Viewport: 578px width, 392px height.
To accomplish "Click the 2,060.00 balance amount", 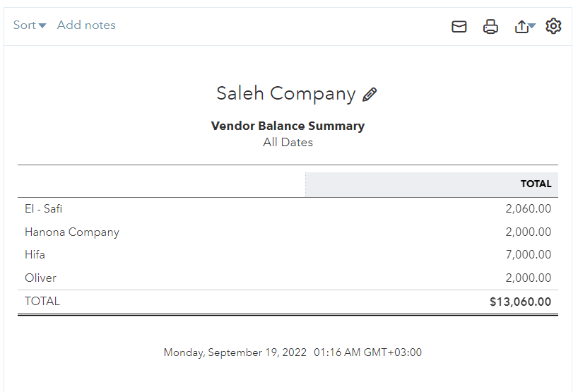I will point(529,208).
